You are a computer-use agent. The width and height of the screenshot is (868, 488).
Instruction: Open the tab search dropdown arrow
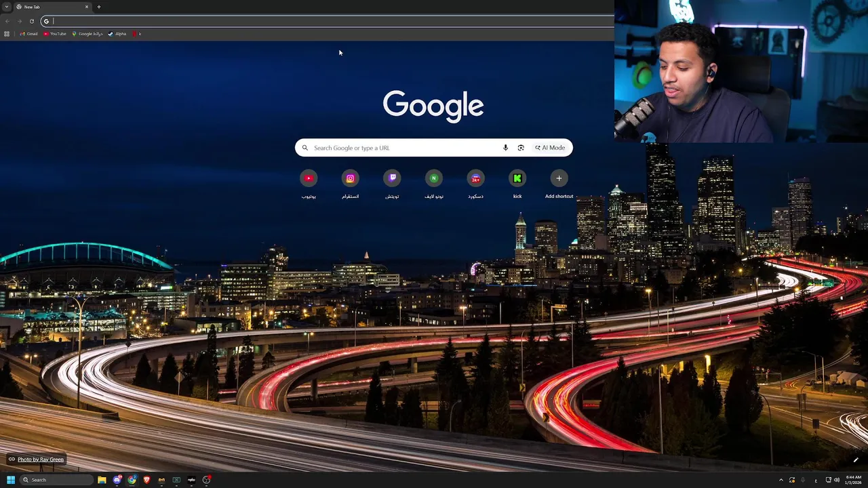pyautogui.click(x=7, y=7)
